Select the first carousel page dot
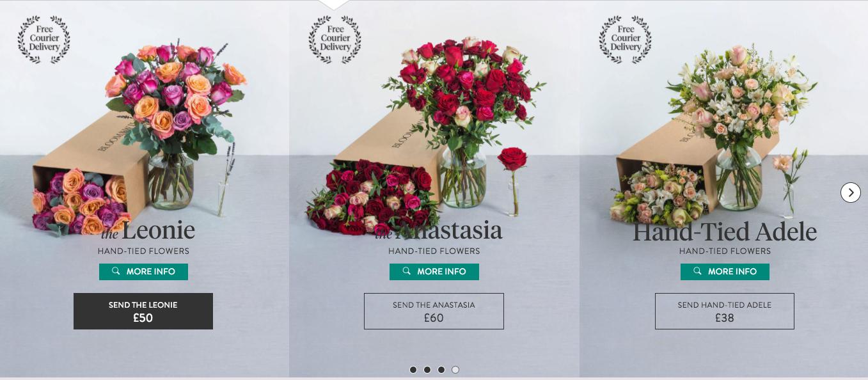The image size is (868, 380). pyautogui.click(x=413, y=370)
